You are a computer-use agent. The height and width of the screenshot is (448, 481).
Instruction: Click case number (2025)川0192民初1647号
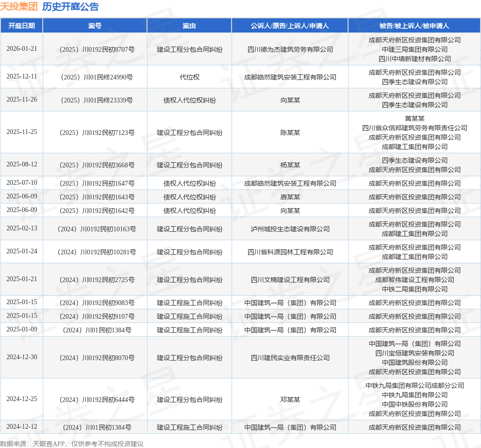97,183
